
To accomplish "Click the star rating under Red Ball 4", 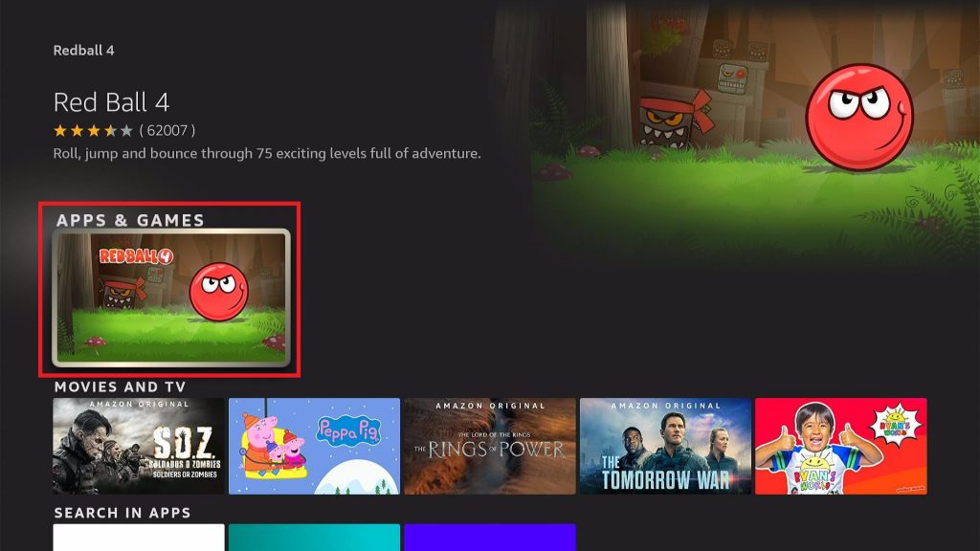I will (93, 130).
